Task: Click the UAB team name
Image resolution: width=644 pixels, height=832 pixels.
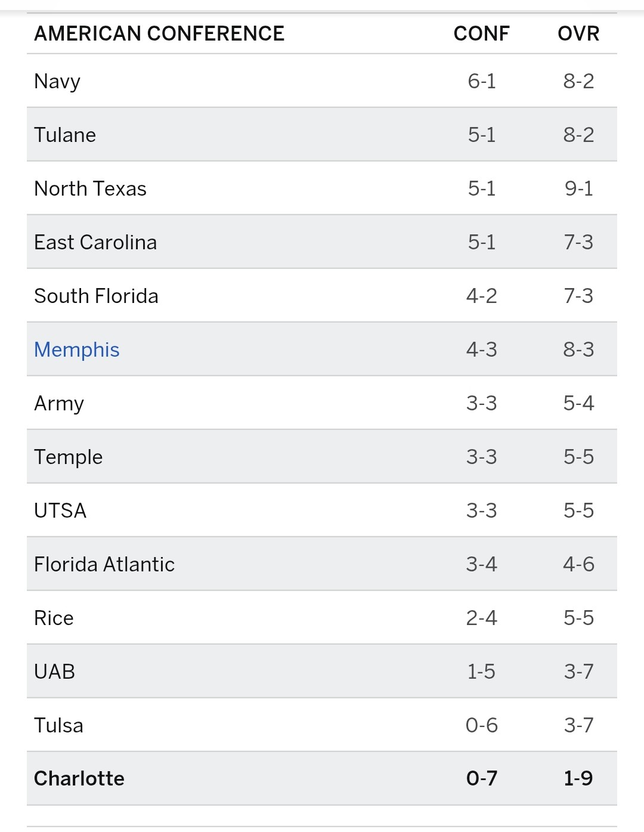Action: 54,672
